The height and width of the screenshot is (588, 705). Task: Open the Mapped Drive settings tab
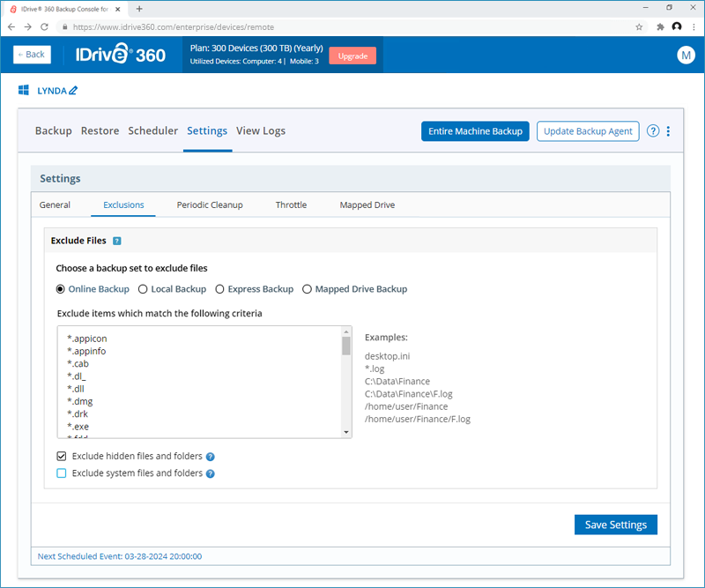coord(367,205)
